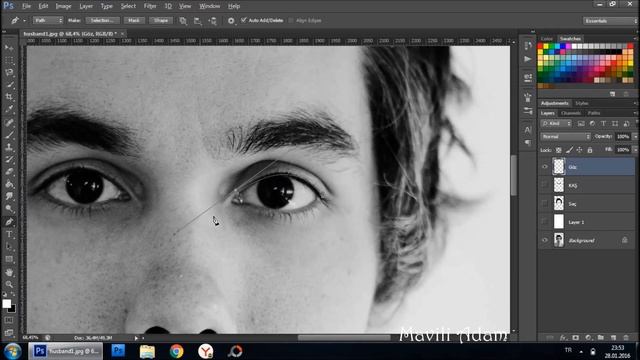Select the Horizontal Type tool
The height and width of the screenshot is (360, 640).
pos(9,234)
